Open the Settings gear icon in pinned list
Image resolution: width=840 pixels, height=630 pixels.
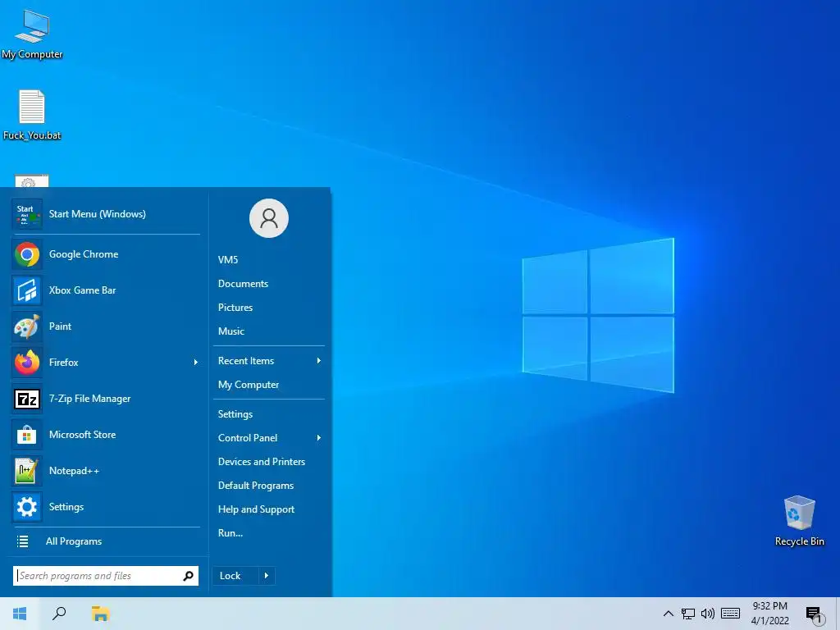27,507
